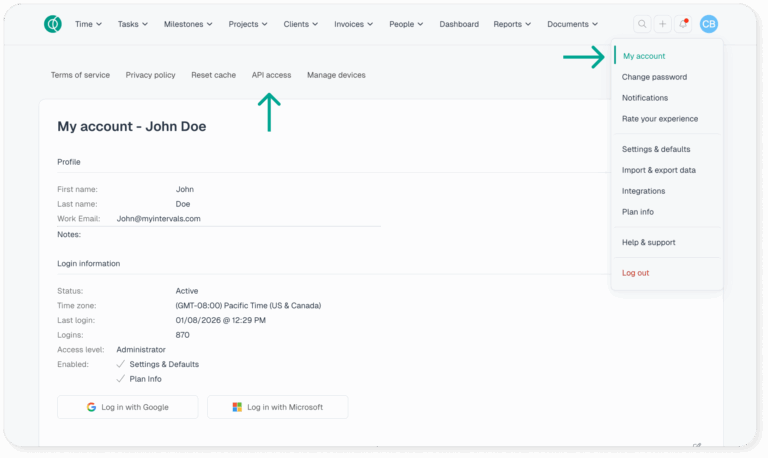The image size is (768, 458).
Task: Click the Profile section label
Action: [x=69, y=162]
